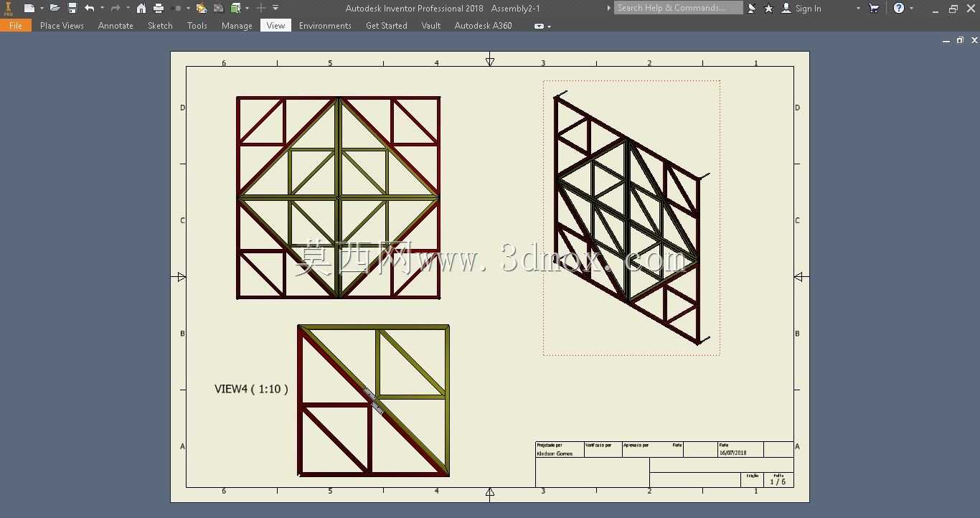The width and height of the screenshot is (980, 518).
Task: Select the VIEW4 detail view drawing
Action: [x=373, y=400]
